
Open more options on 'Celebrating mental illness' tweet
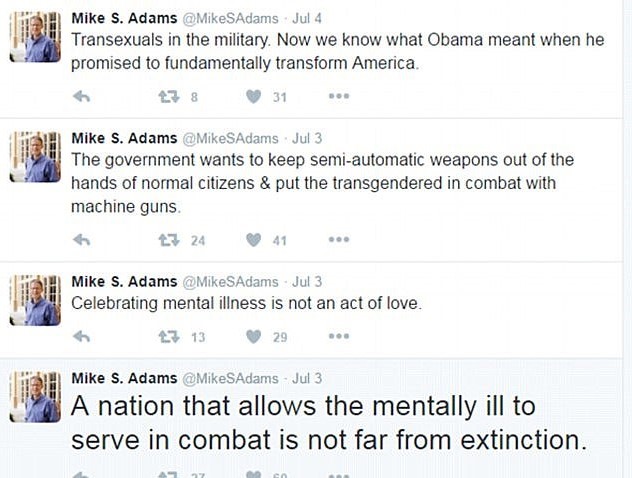(x=339, y=337)
